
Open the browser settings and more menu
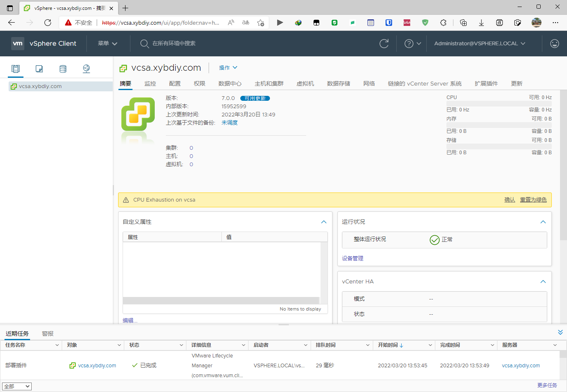[555, 23]
